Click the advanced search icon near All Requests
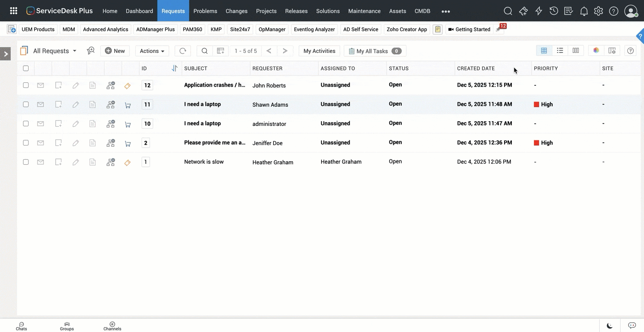The height and width of the screenshot is (332, 644). (90, 51)
